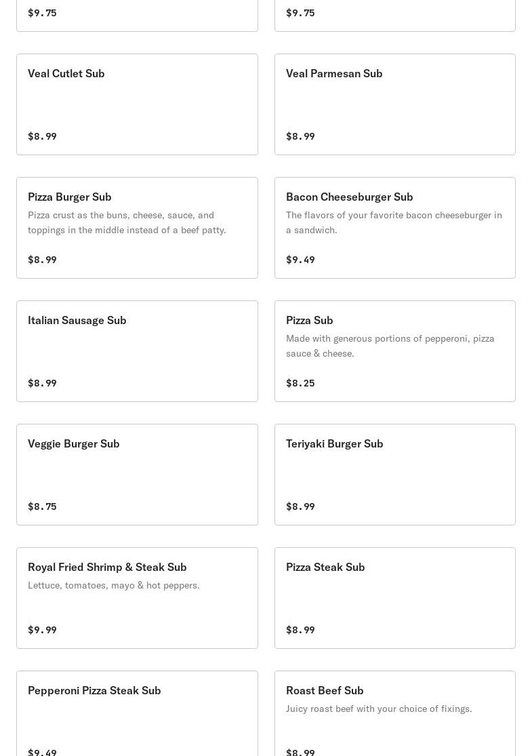Open the Veal Cutlet Sub item
Viewport: 532px width, 756px height.
(x=137, y=104)
